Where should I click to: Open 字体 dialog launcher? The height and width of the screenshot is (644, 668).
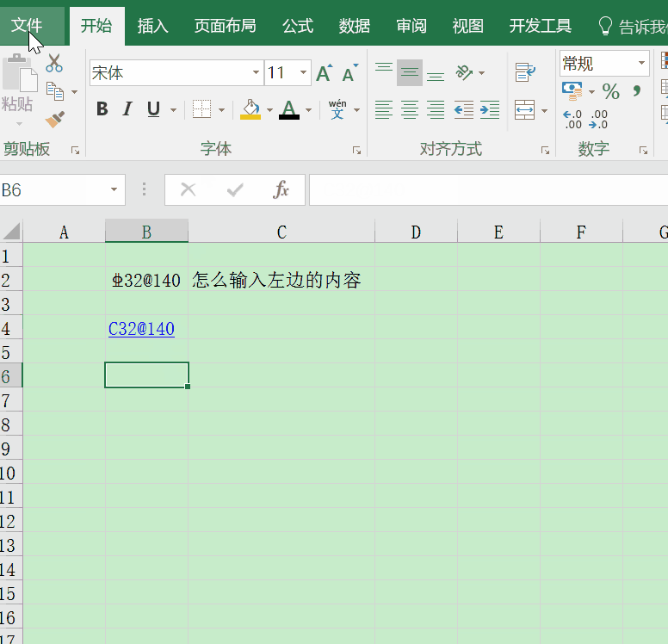tap(356, 151)
